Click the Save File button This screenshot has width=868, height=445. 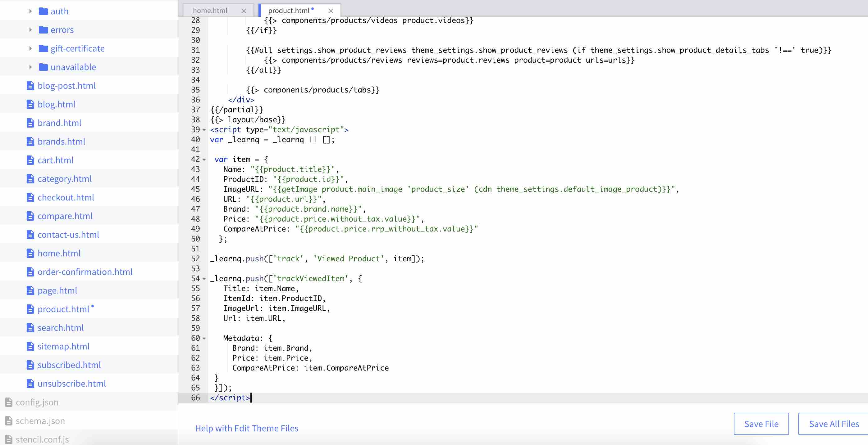point(761,424)
